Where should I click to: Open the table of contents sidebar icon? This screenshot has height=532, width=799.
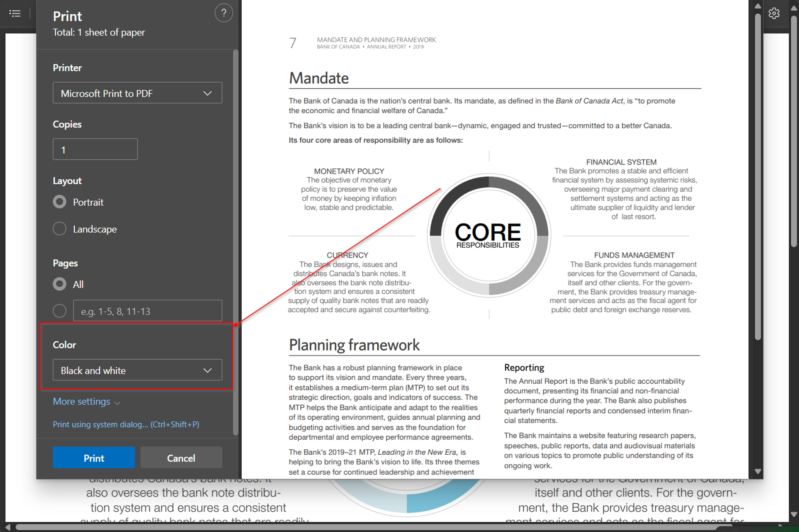pos(15,13)
